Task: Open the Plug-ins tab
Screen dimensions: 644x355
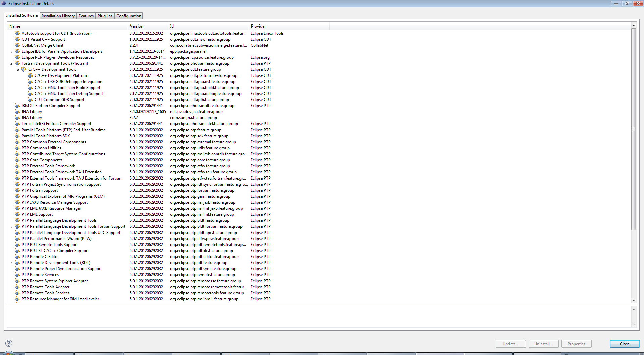Action: click(105, 16)
